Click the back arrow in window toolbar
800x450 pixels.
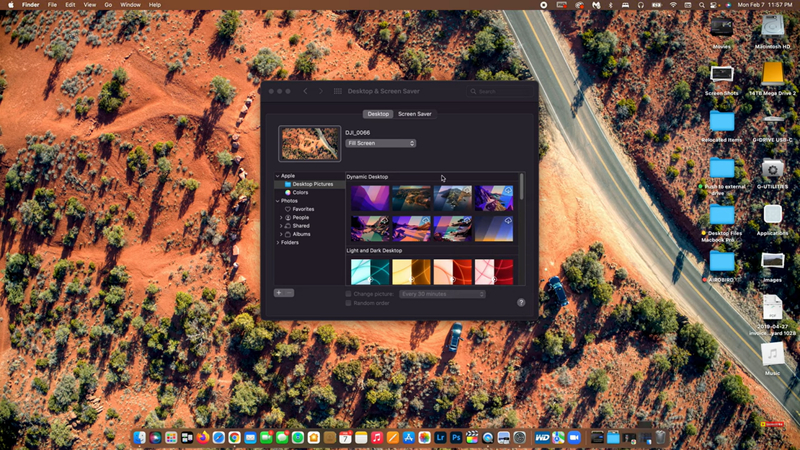pyautogui.click(x=306, y=91)
